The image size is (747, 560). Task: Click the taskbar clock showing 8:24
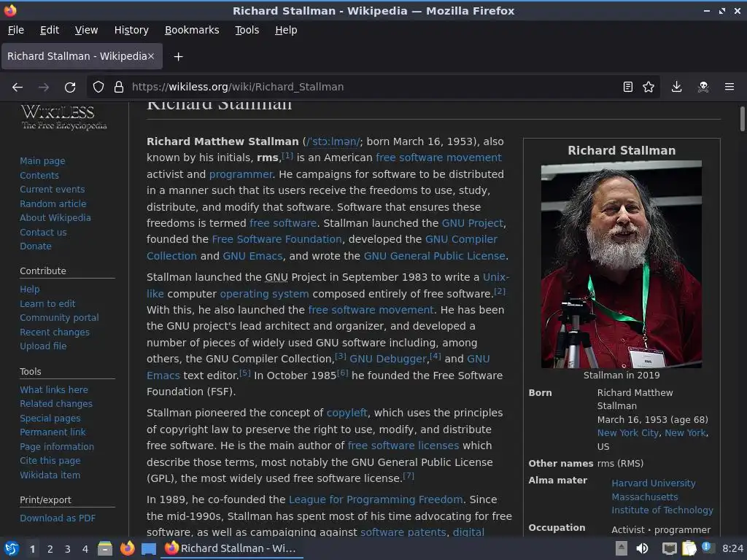coord(732,548)
